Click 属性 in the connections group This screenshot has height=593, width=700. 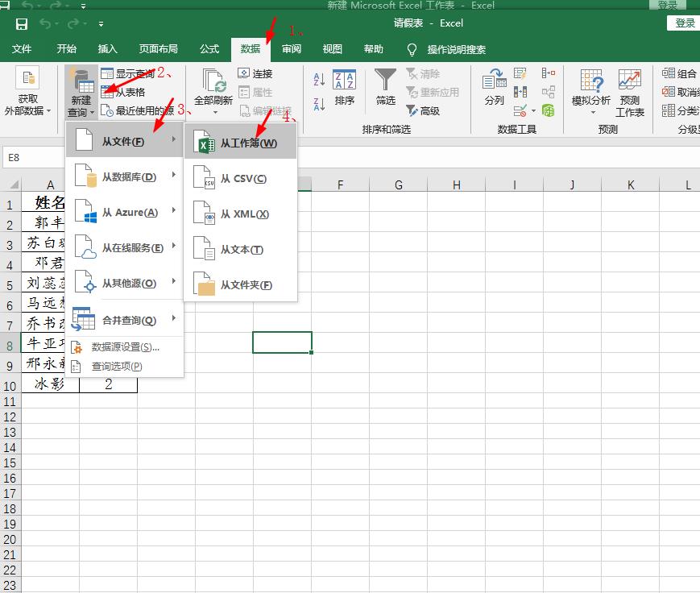click(255, 93)
